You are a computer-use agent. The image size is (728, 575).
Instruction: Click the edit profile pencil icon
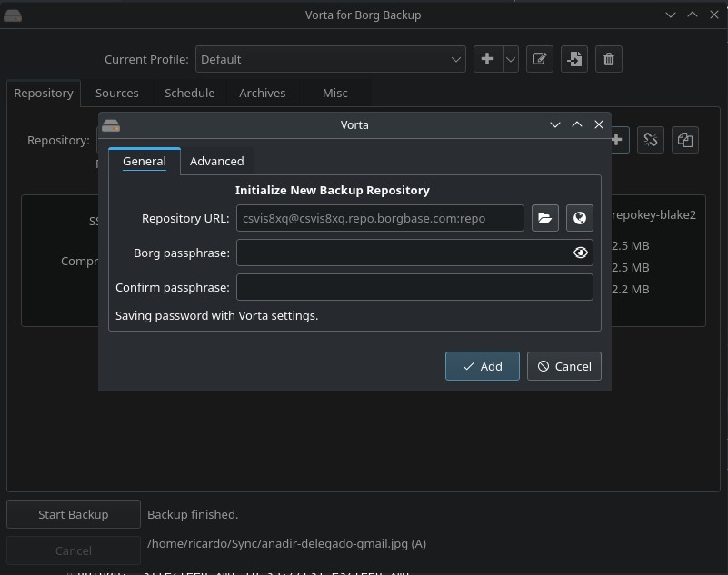point(540,59)
